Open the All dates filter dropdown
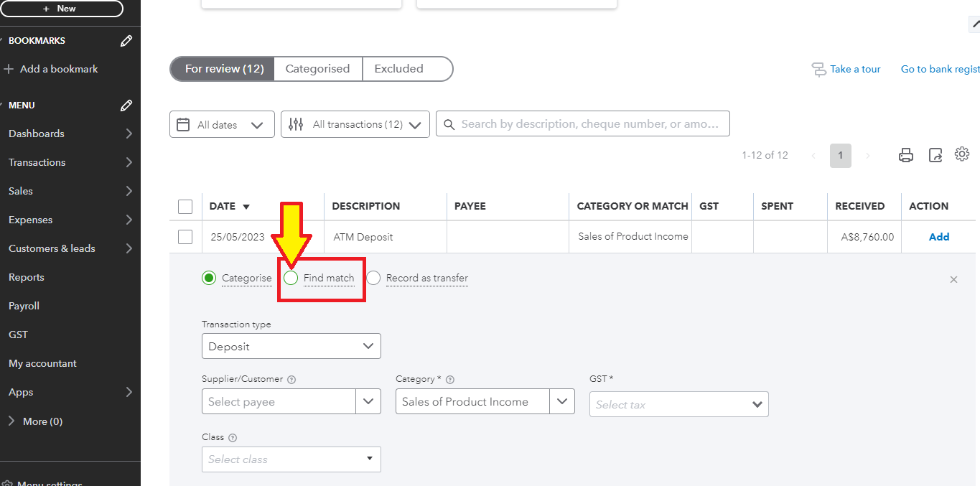This screenshot has height=486, width=980. point(222,124)
